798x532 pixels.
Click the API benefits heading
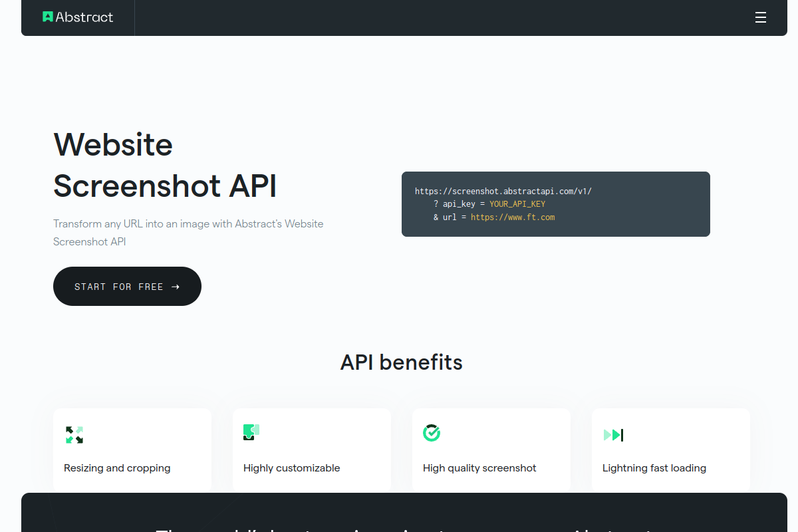coord(402,362)
